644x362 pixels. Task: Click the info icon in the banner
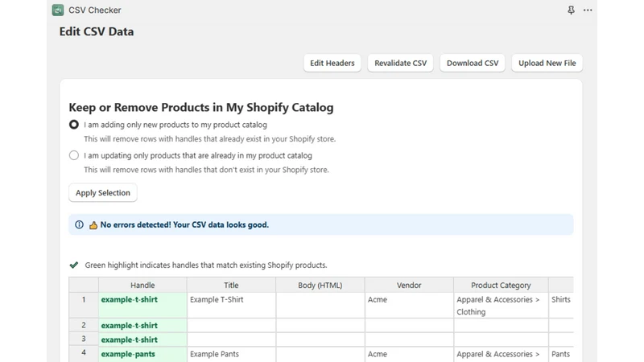pos(79,224)
